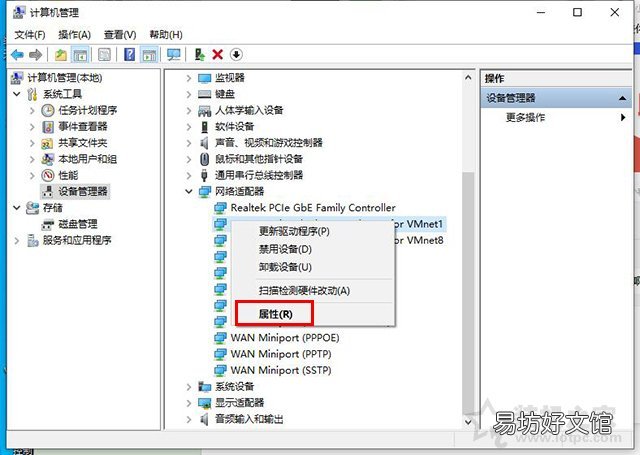The image size is (640, 455).
Task: Expand the 监视器 device category
Action: tap(189, 78)
